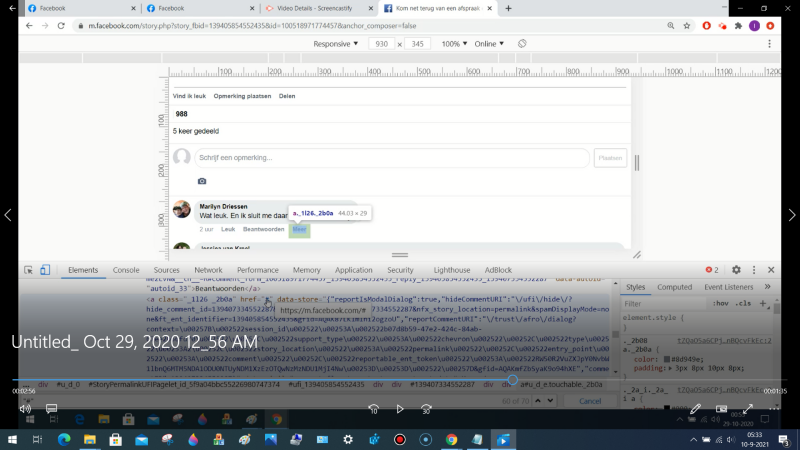Activate the DevTools inspect element picker

click(29, 270)
